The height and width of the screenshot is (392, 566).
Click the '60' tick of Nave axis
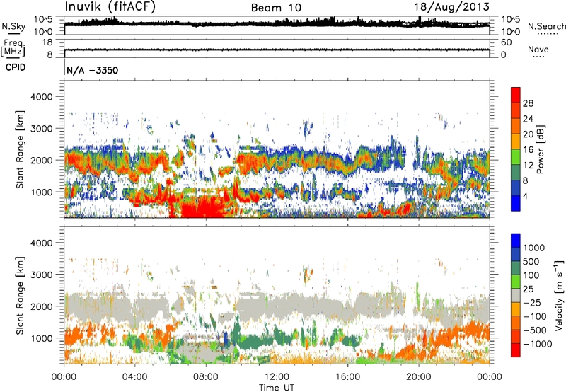(506, 42)
